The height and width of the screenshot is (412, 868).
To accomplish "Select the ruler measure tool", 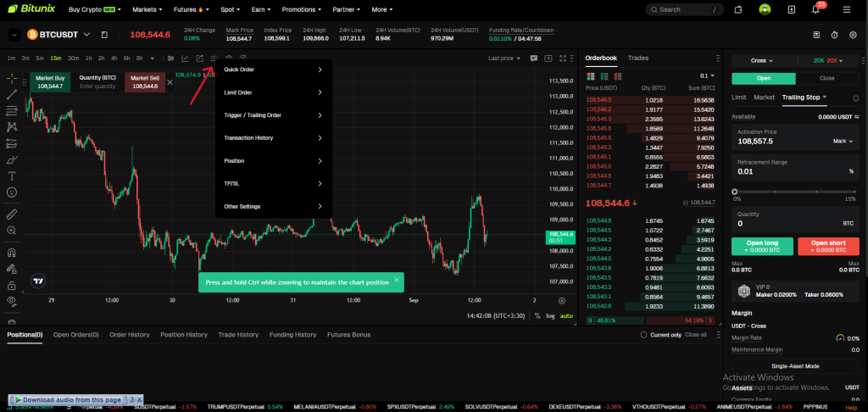I will pyautogui.click(x=12, y=214).
